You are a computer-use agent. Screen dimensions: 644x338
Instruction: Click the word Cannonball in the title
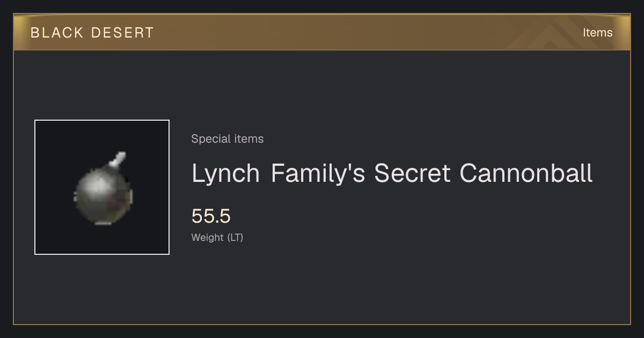[526, 173]
